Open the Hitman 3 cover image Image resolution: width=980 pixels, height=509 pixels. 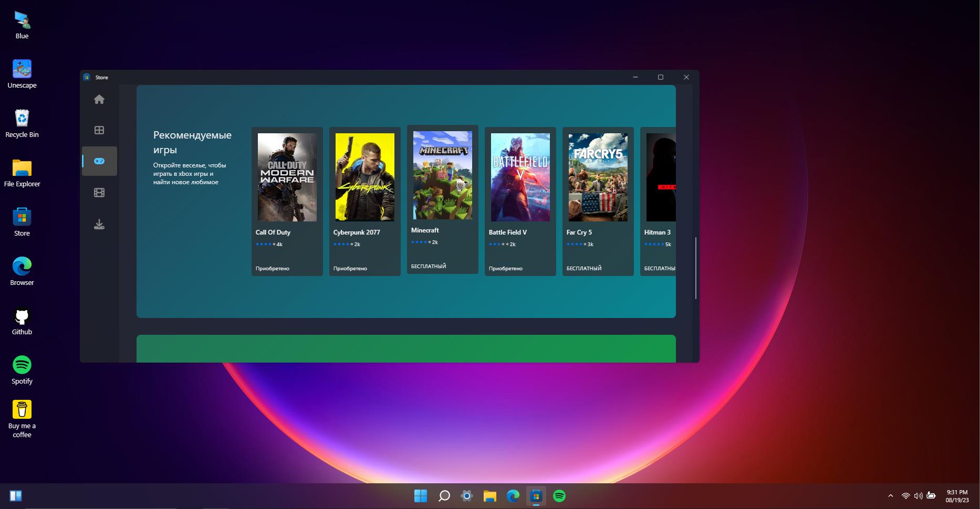[x=661, y=177]
